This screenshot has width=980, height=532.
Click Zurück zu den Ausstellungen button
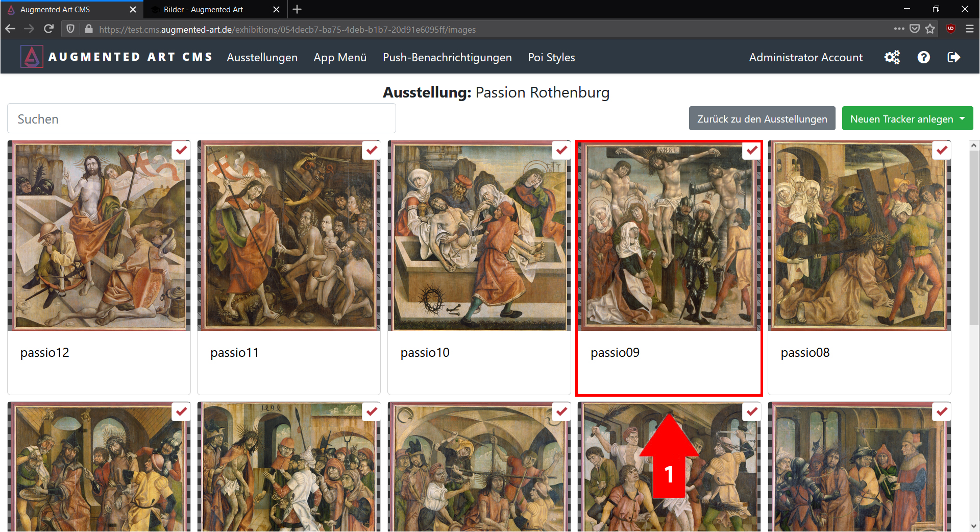(762, 118)
